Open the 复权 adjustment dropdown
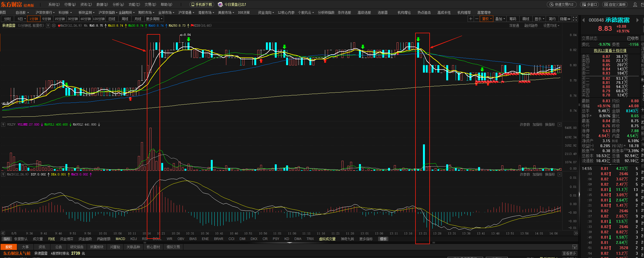The height and width of the screenshot is (258, 644). pyautogui.click(x=487, y=19)
